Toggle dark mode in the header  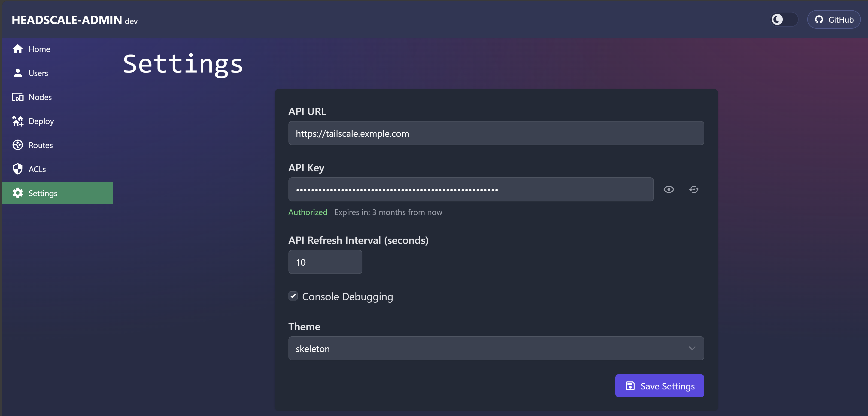(x=783, y=20)
